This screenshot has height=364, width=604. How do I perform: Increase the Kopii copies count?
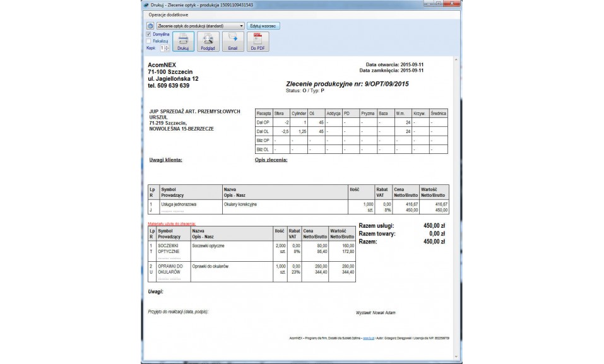[x=167, y=46]
